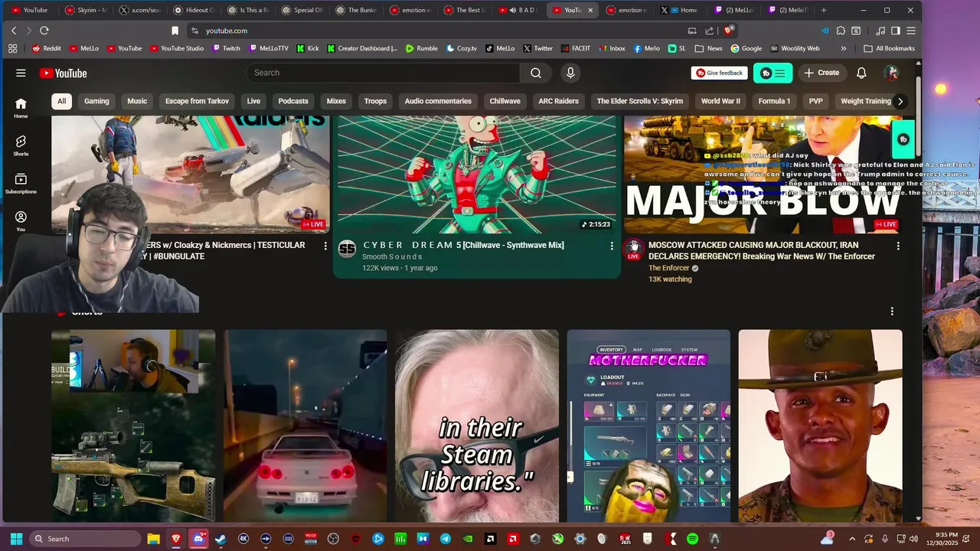Click the Brave shields icon
Image resolution: width=980 pixels, height=551 pixels.
click(x=728, y=31)
